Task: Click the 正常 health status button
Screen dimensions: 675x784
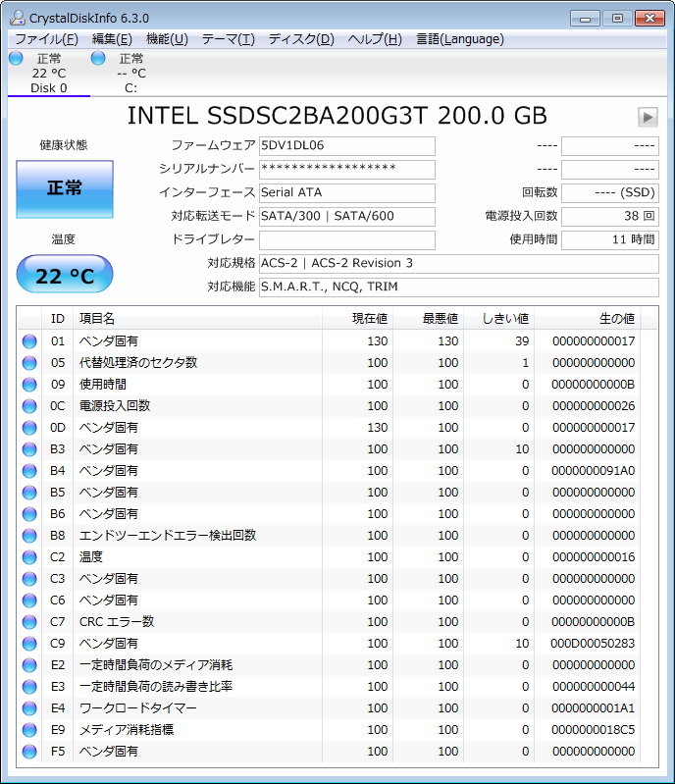Action: tap(65, 188)
